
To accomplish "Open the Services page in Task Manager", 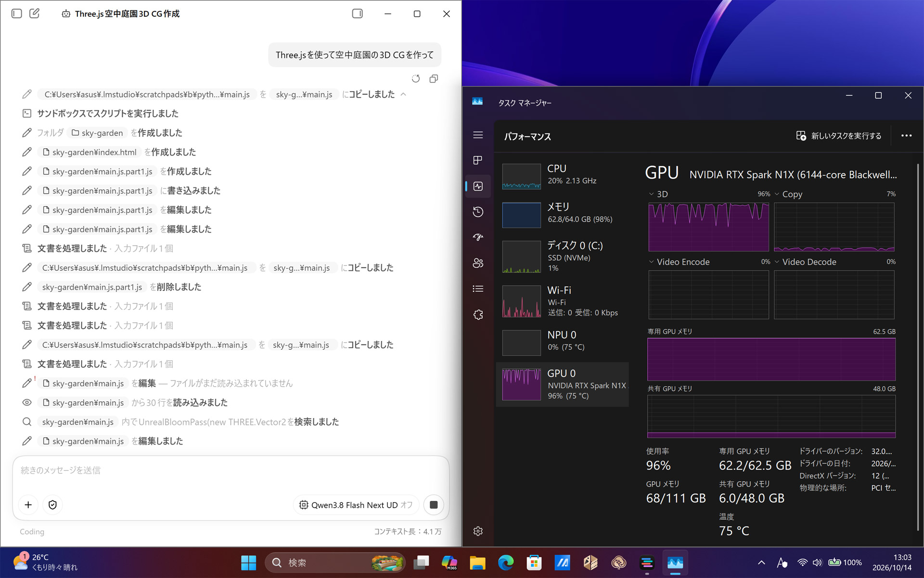I will click(478, 315).
